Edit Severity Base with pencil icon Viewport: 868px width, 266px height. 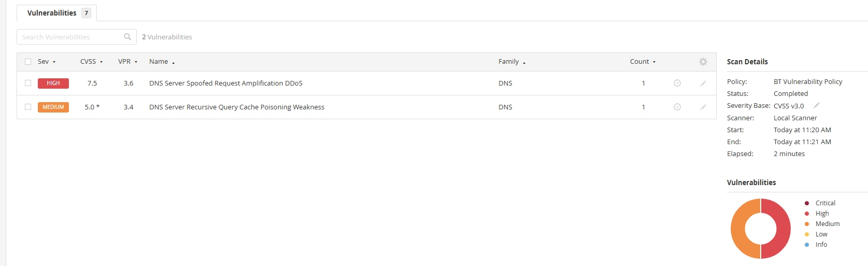(x=816, y=105)
